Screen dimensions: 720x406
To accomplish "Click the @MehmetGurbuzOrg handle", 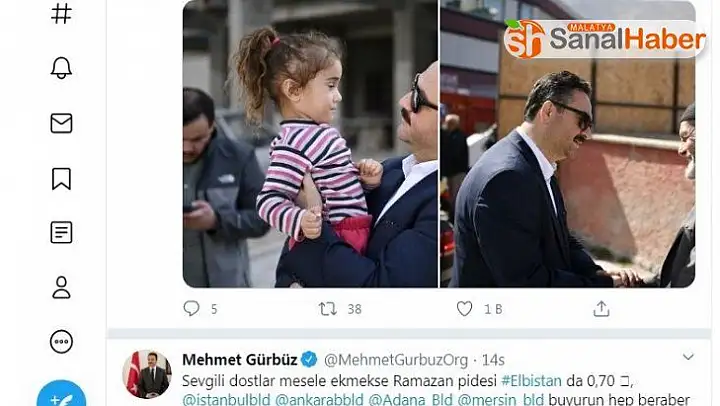I will point(396,360).
